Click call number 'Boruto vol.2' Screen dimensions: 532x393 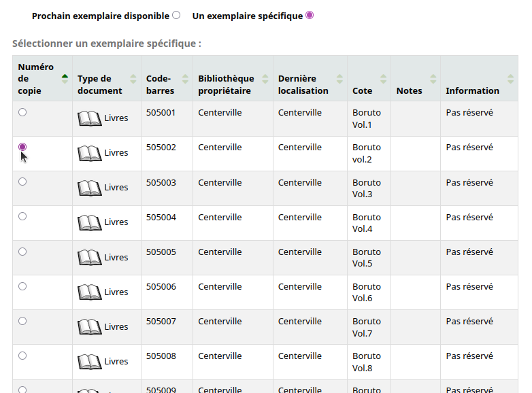[367, 153]
